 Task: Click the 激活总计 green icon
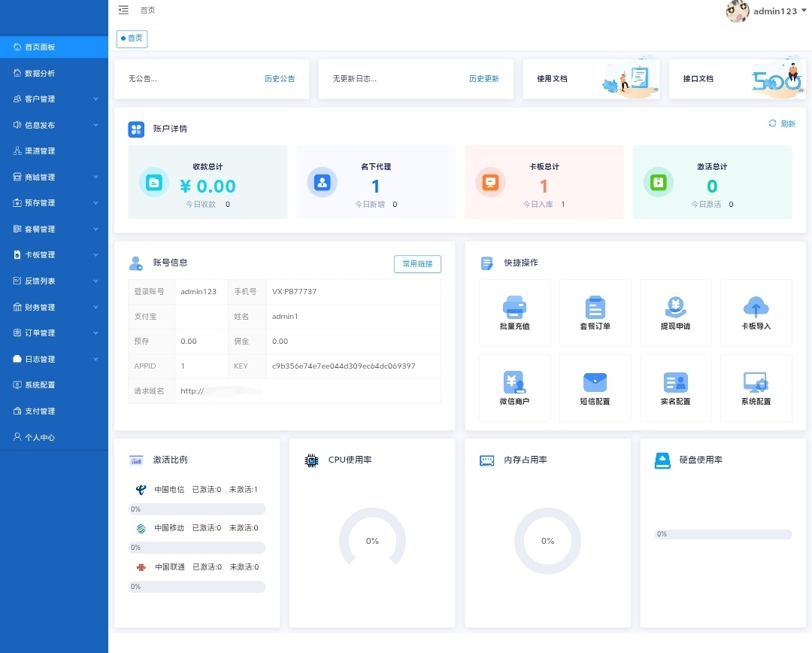[658, 182]
